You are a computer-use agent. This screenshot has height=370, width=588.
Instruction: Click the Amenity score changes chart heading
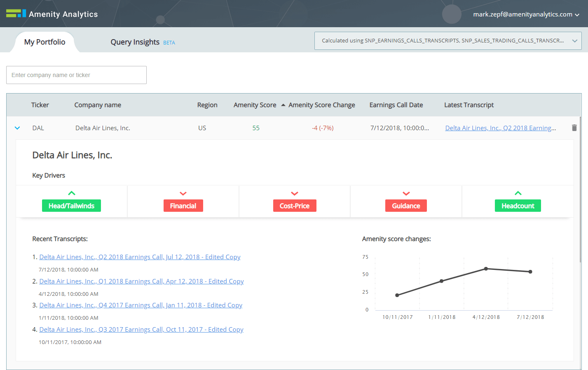[396, 239]
